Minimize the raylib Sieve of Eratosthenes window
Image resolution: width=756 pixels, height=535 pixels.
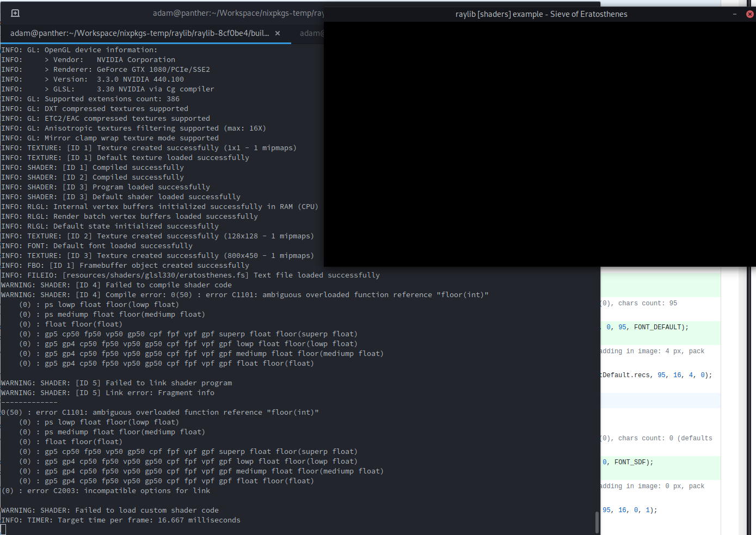click(x=735, y=14)
